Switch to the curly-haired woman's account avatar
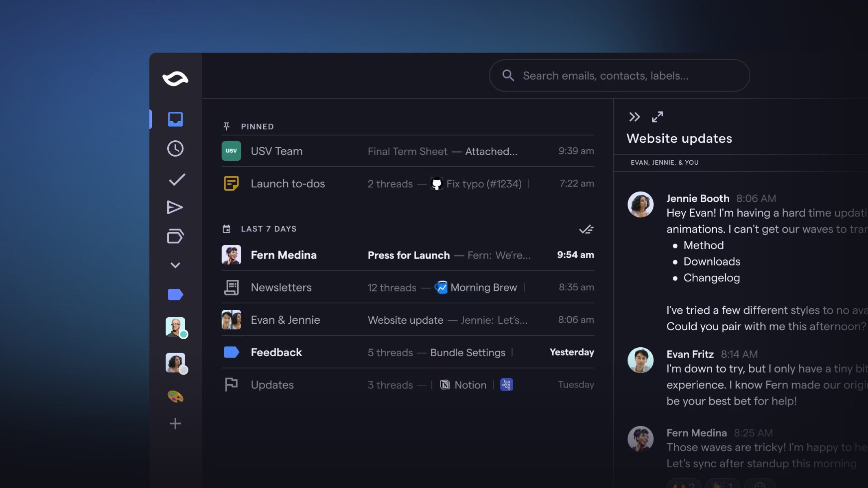 [175, 362]
